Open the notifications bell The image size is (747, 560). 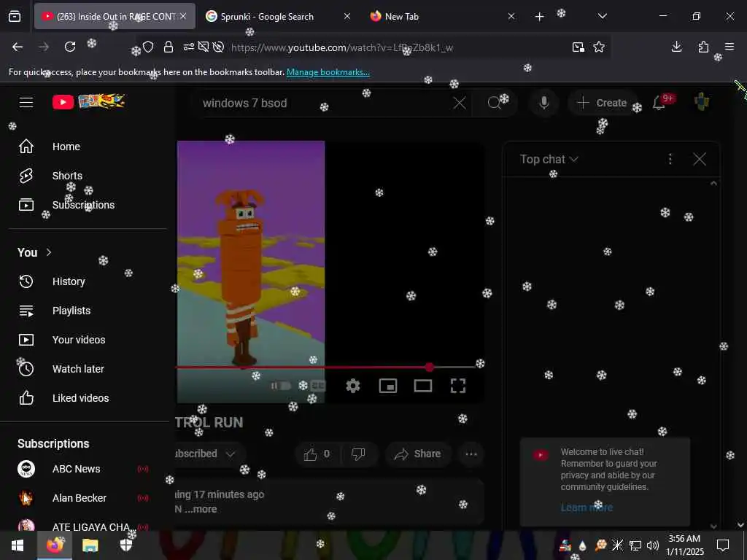tap(659, 102)
